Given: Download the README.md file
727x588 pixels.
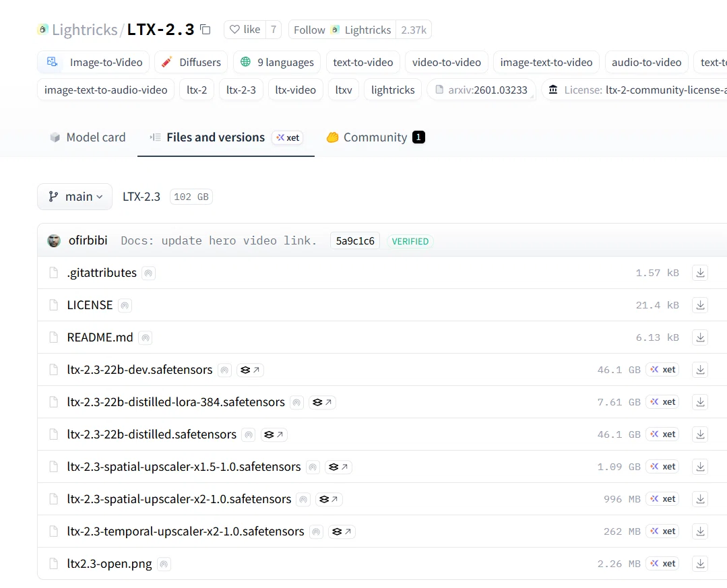Looking at the screenshot, I should pos(700,337).
